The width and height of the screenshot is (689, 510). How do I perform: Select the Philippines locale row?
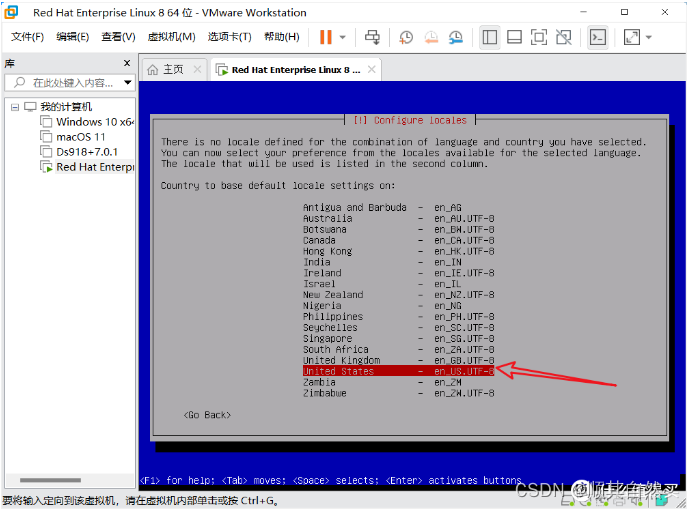click(x=399, y=317)
